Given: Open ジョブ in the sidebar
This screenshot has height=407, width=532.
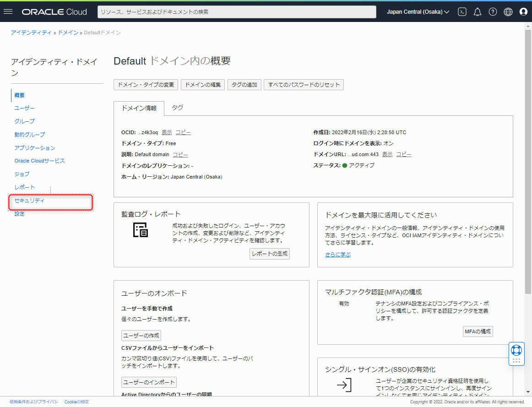Looking at the screenshot, I should click(22, 174).
